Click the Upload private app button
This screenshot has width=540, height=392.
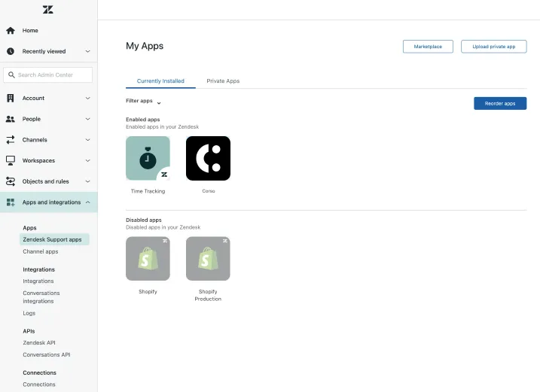pos(494,47)
